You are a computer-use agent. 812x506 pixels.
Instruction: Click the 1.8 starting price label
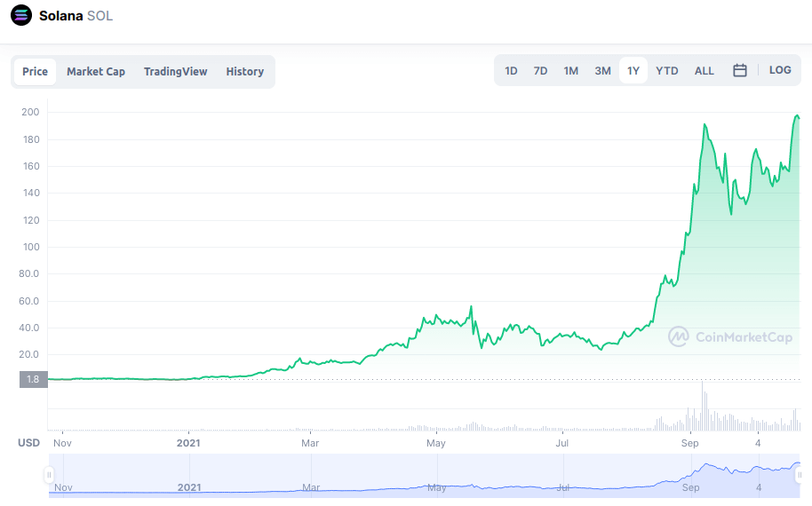[x=31, y=380]
